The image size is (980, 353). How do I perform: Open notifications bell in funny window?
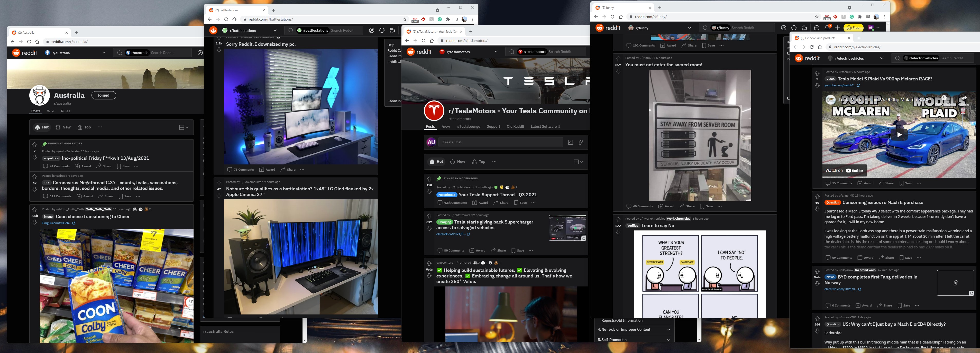827,28
